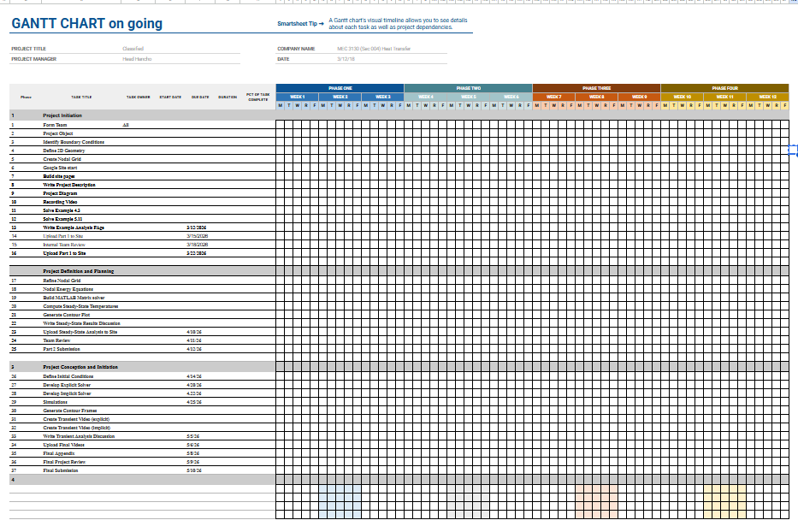798x532 pixels.
Task: Select the WEEK 1 header cell
Action: (x=297, y=97)
